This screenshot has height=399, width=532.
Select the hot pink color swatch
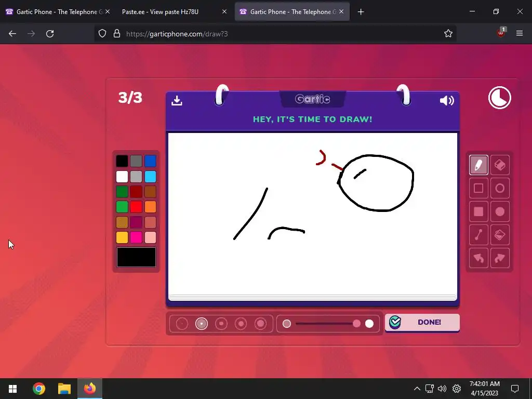[136, 237]
